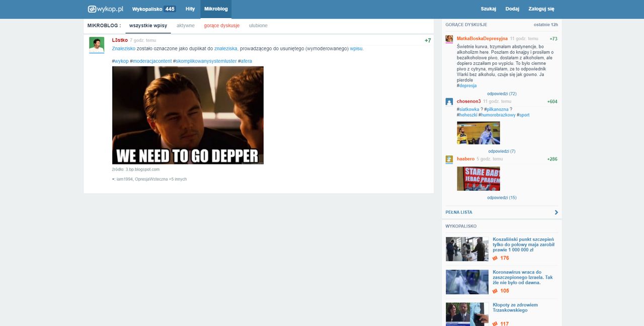Click the orange wykop icon beside 176

[x=495, y=258]
